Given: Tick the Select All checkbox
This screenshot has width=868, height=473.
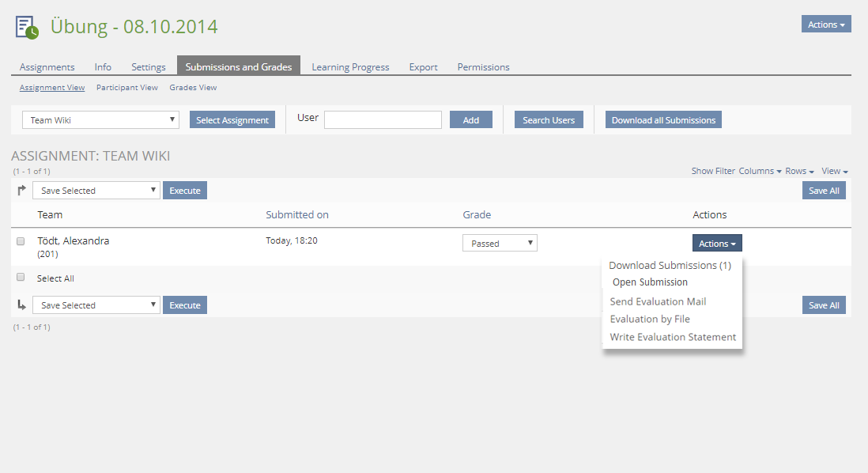Looking at the screenshot, I should [21, 278].
